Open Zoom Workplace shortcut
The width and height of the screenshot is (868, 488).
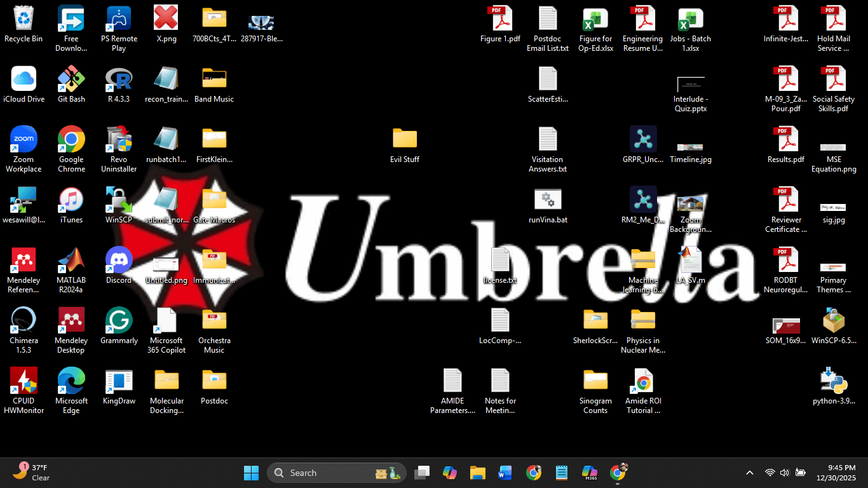pyautogui.click(x=24, y=140)
